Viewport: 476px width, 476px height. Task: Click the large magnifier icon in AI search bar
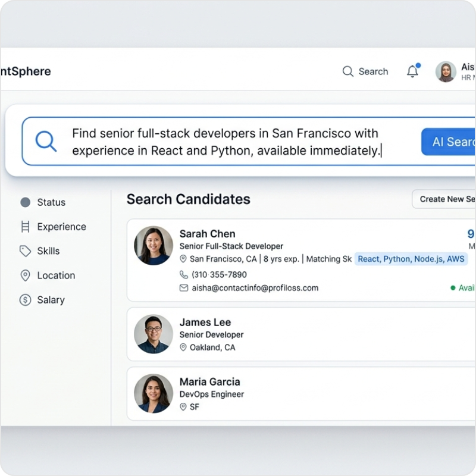click(46, 142)
